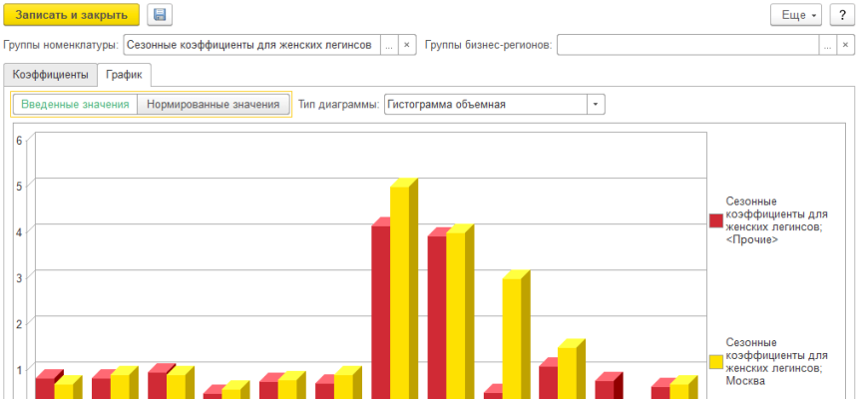The image size is (868, 399).
Task: Open the Еще dropdown menu
Action: click(x=795, y=15)
